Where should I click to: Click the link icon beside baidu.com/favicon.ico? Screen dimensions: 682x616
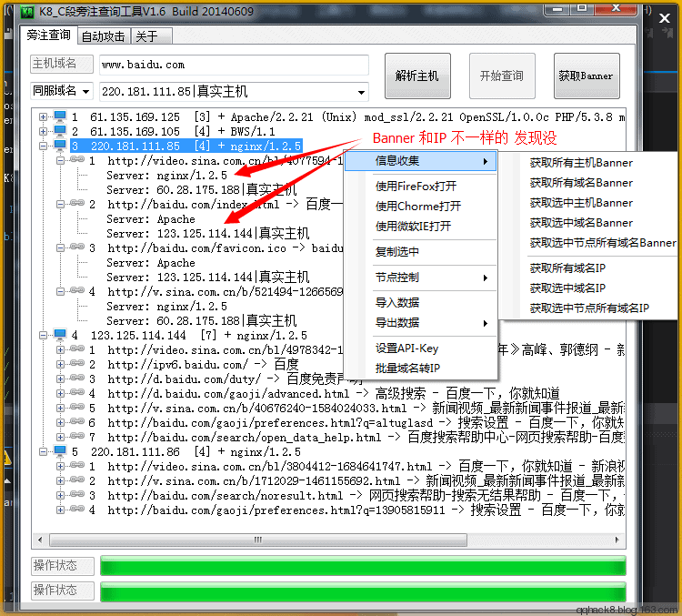[x=77, y=247]
